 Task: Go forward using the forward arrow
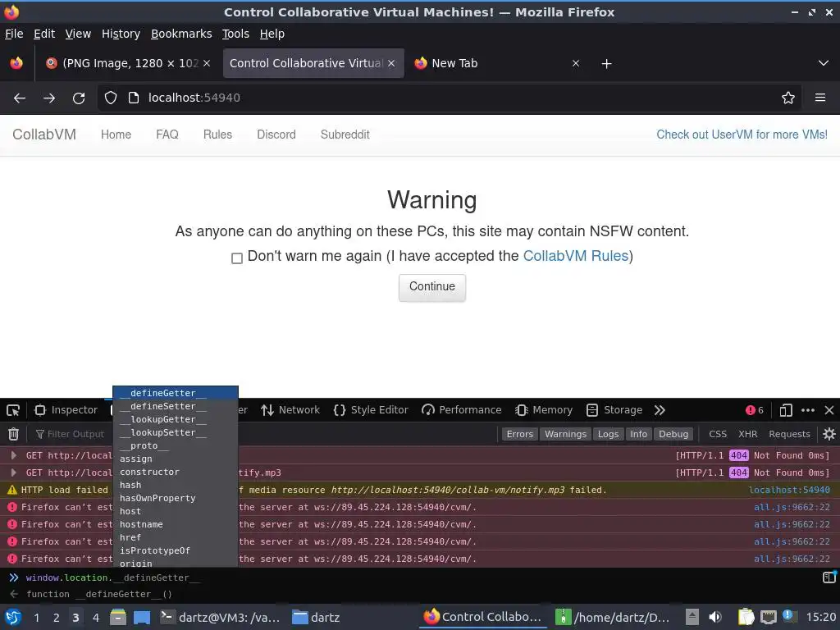(x=49, y=98)
